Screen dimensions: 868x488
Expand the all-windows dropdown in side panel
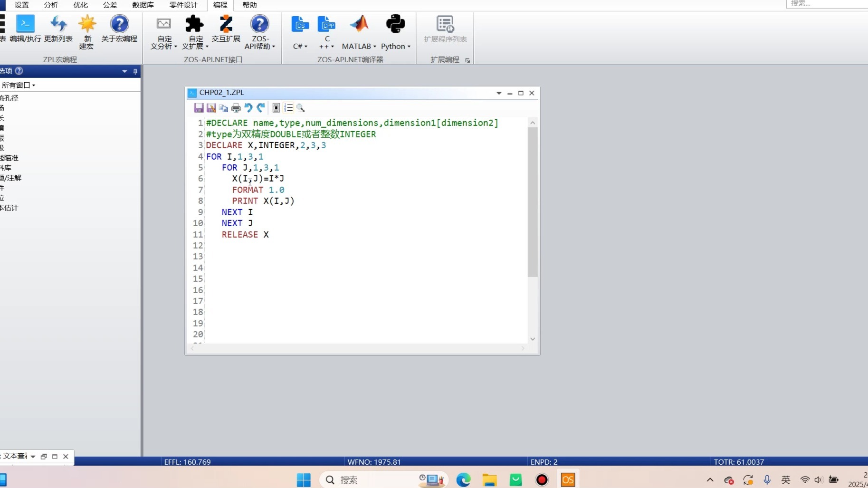19,85
